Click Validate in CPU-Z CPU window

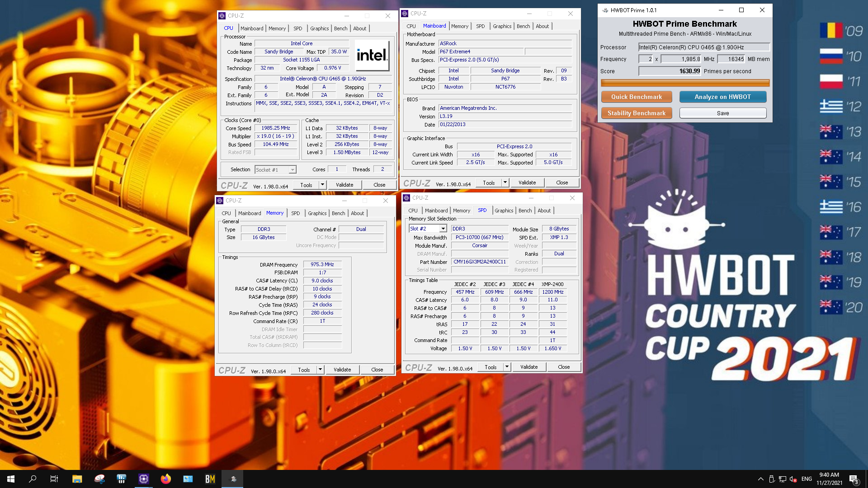pyautogui.click(x=344, y=185)
